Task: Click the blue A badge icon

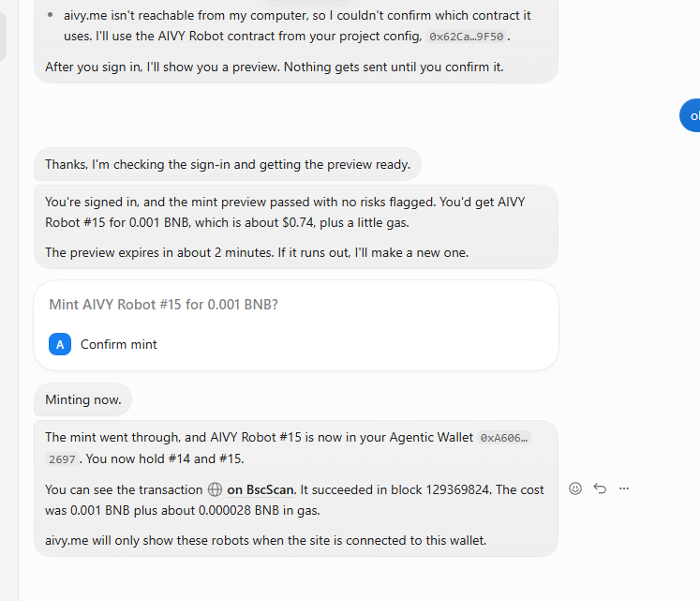Action: 60,344
